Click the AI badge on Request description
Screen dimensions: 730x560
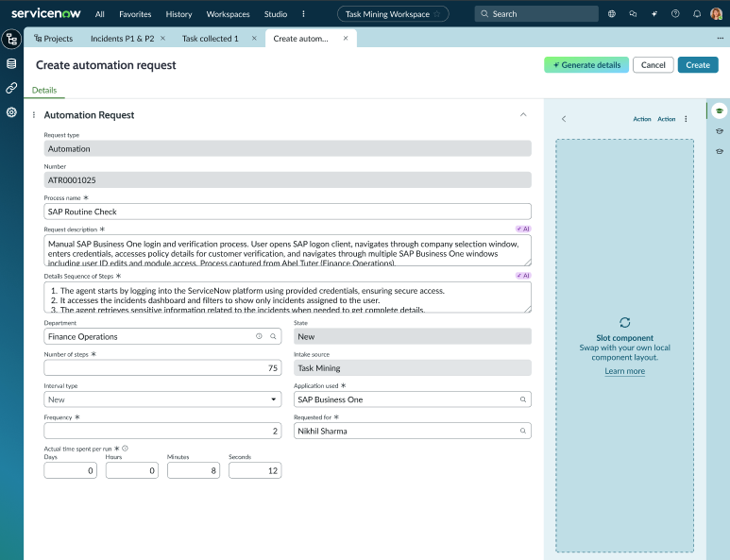(523, 229)
